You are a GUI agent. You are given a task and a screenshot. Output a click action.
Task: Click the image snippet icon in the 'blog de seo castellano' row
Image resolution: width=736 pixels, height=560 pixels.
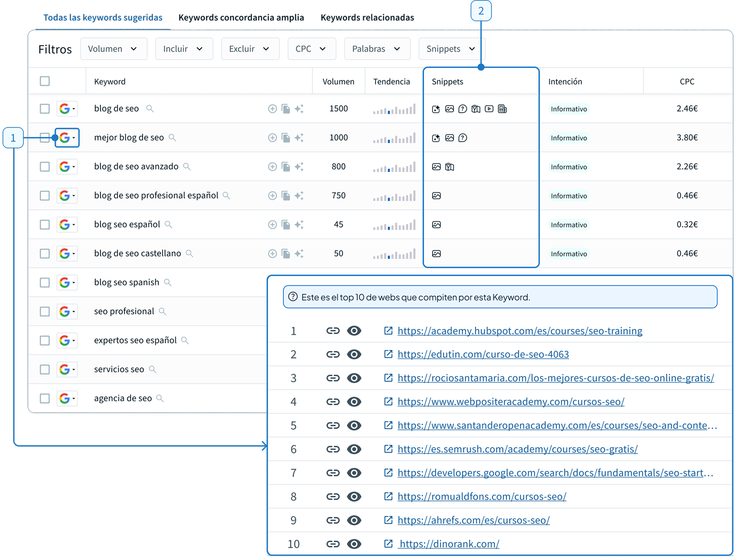pyautogui.click(x=436, y=254)
